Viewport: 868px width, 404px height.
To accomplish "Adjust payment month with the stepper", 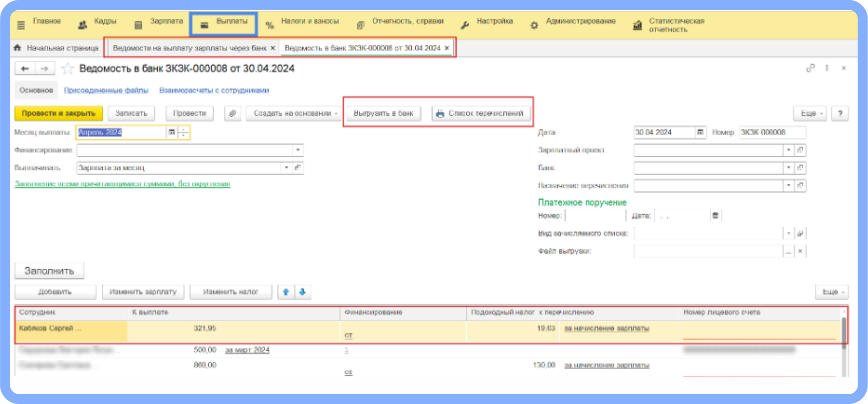I will (x=184, y=132).
